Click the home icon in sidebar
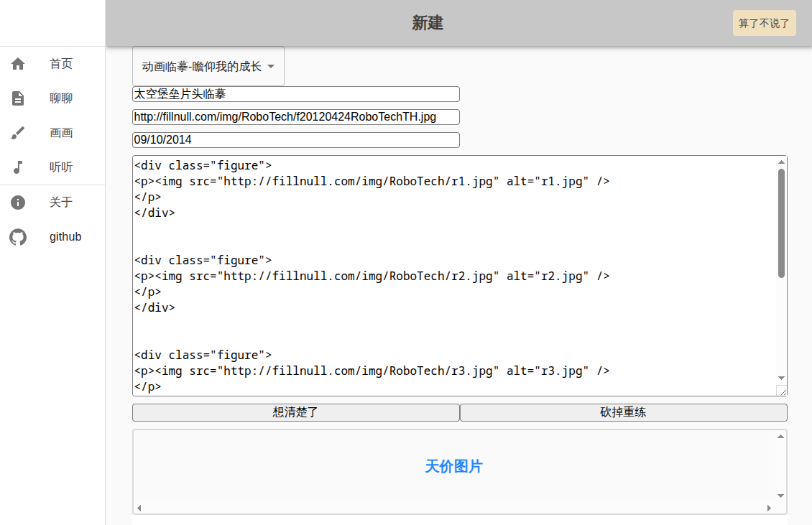 [x=18, y=64]
